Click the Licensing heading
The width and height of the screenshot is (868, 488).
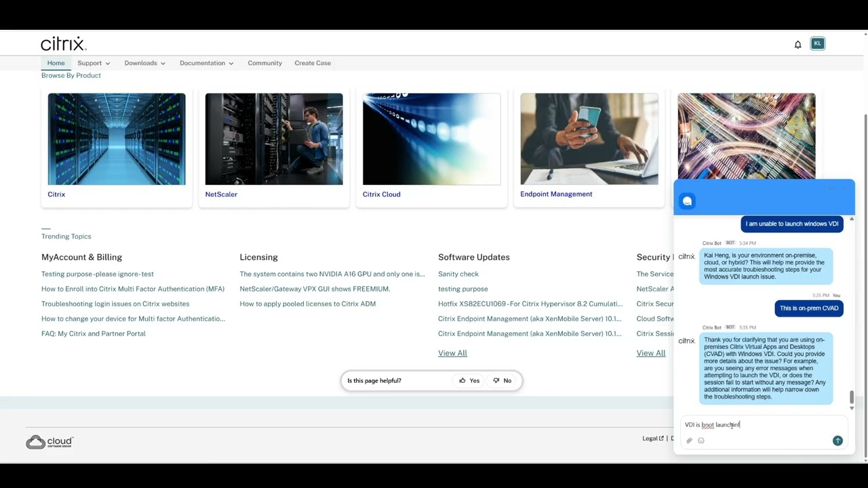(x=258, y=258)
